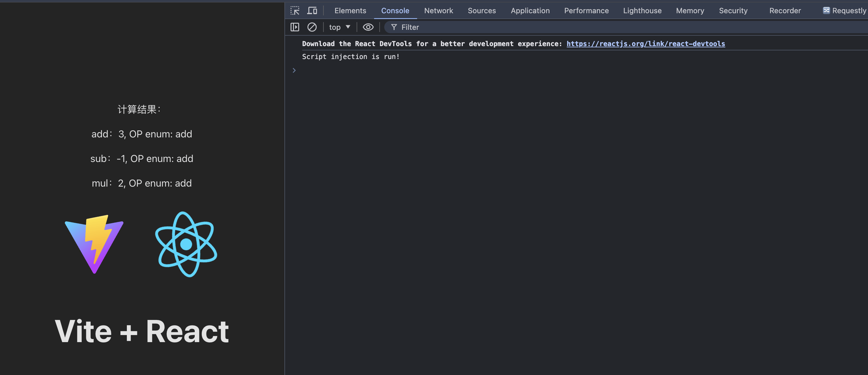Create live expression with the eye icon
Viewport: 868px width, 375px height.
coord(368,27)
